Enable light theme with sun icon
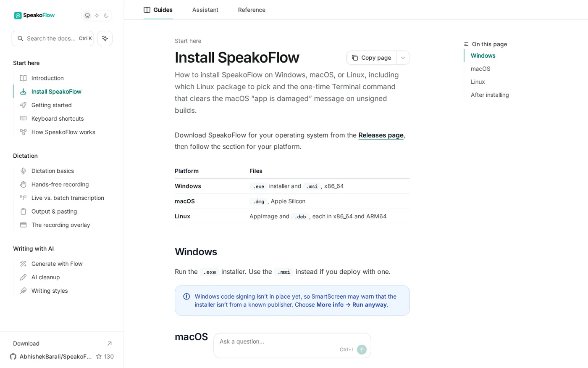Viewport: 588px width, 368px height. [x=97, y=16]
